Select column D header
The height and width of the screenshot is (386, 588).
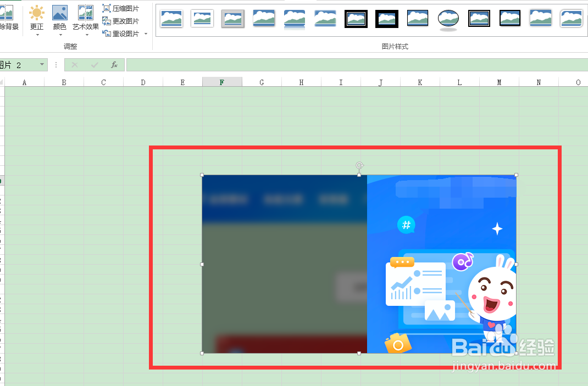143,82
